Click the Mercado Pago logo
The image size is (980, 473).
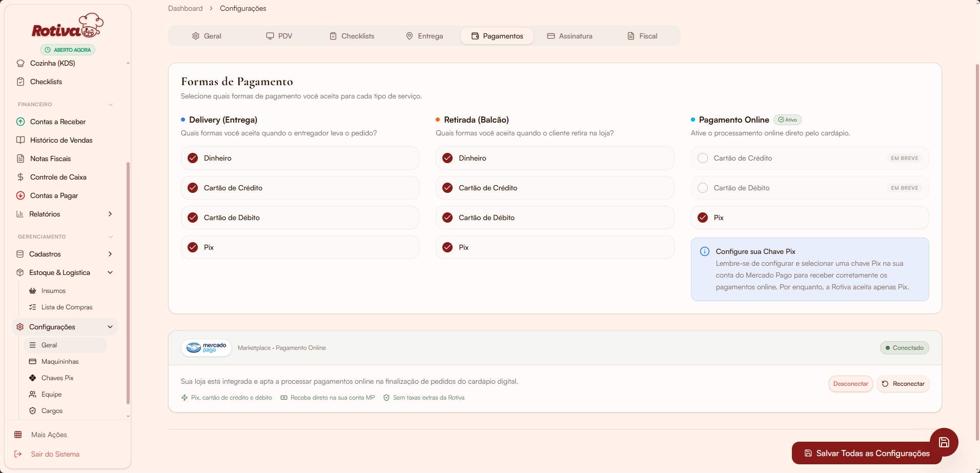point(207,348)
